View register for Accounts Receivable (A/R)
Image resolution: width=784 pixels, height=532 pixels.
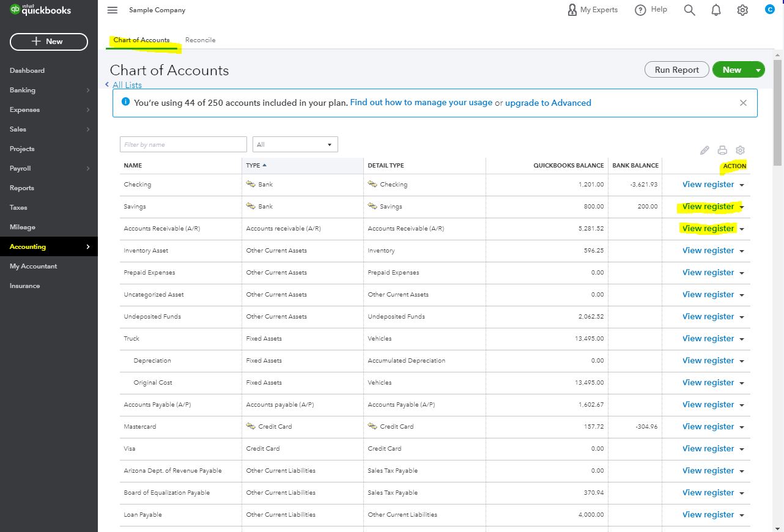tap(708, 228)
